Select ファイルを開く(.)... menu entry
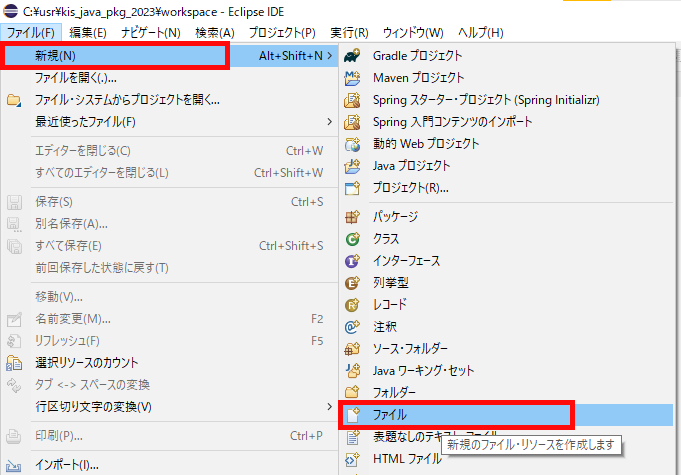681x475 pixels. [x=76, y=78]
